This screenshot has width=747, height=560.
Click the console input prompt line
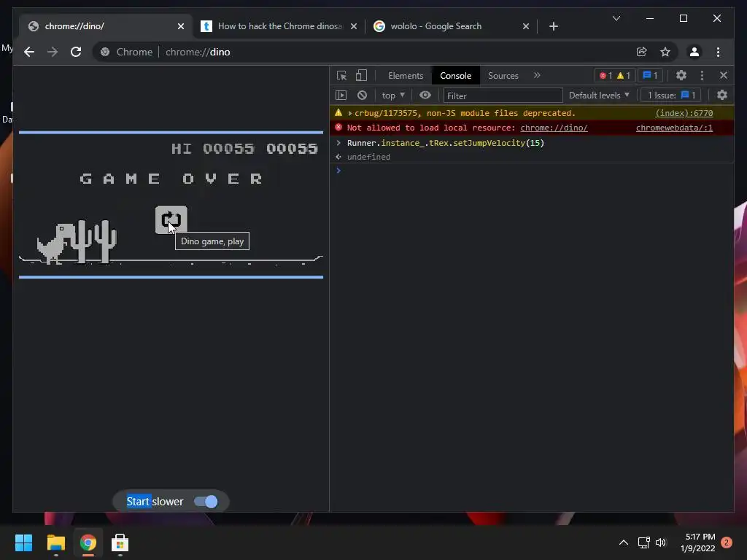(x=532, y=171)
